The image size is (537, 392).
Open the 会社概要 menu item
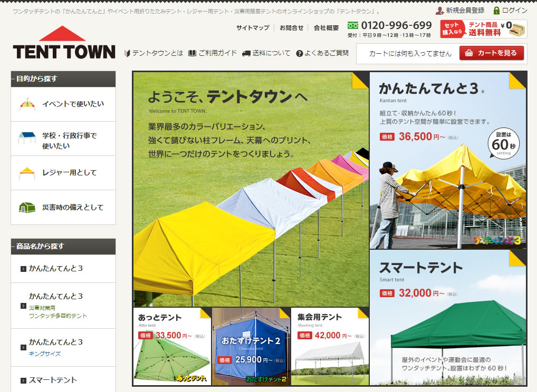pyautogui.click(x=326, y=28)
